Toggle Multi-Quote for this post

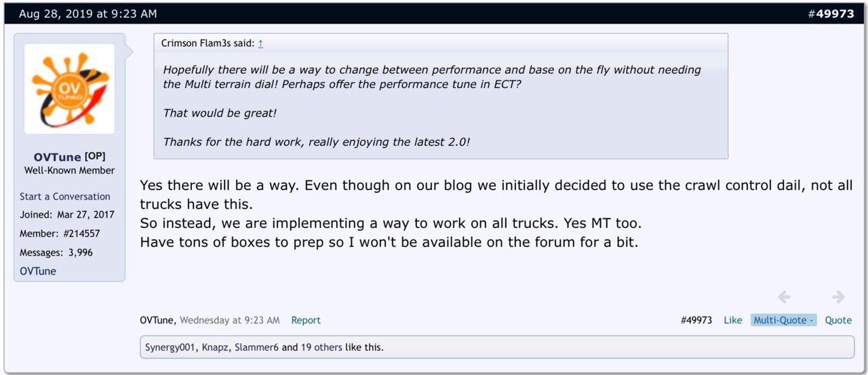(783, 320)
